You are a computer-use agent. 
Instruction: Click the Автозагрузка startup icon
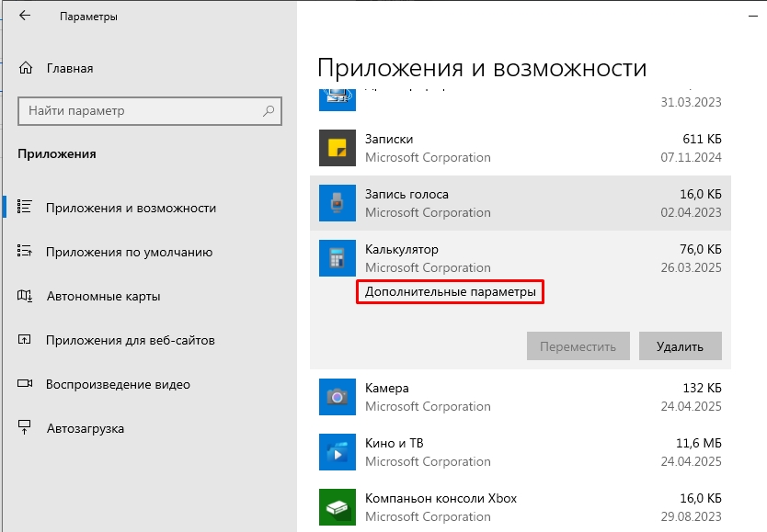[x=25, y=427]
